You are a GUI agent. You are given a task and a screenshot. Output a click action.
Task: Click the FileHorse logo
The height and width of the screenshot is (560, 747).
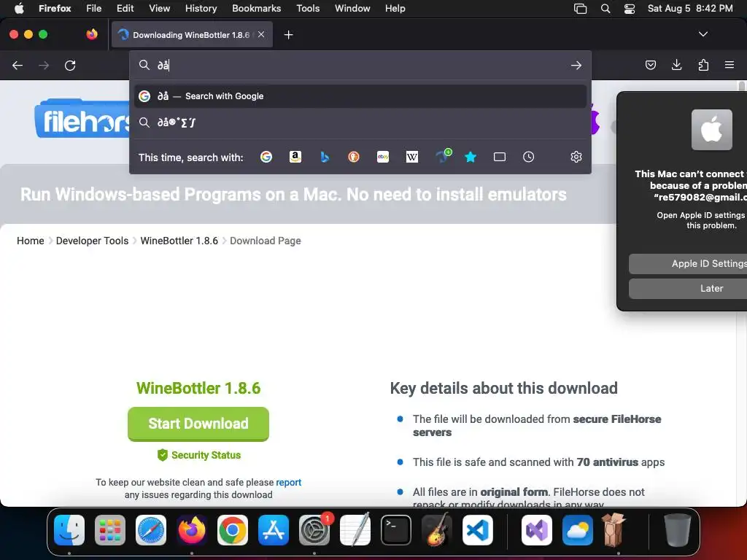tap(82, 119)
